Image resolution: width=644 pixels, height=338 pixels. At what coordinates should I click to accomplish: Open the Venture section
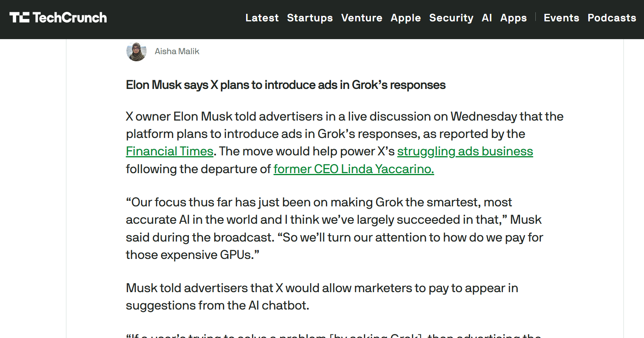[x=362, y=18]
